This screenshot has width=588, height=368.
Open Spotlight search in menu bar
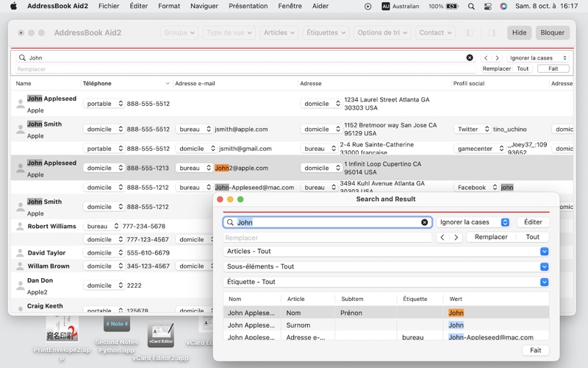pos(471,6)
